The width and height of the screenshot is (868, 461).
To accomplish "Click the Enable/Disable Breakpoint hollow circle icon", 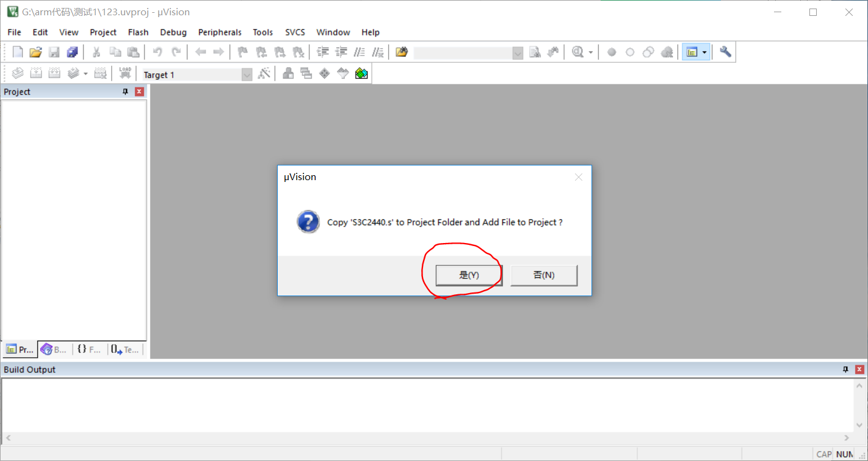I will coord(630,53).
